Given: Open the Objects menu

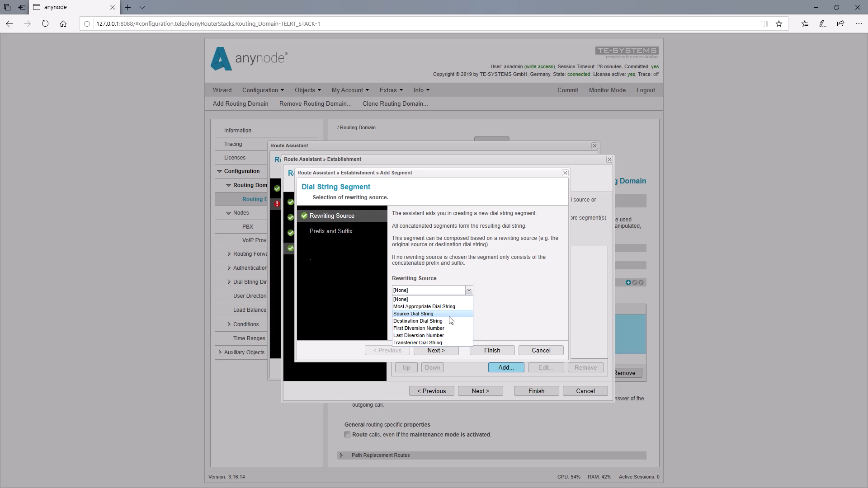Looking at the screenshot, I should [307, 90].
